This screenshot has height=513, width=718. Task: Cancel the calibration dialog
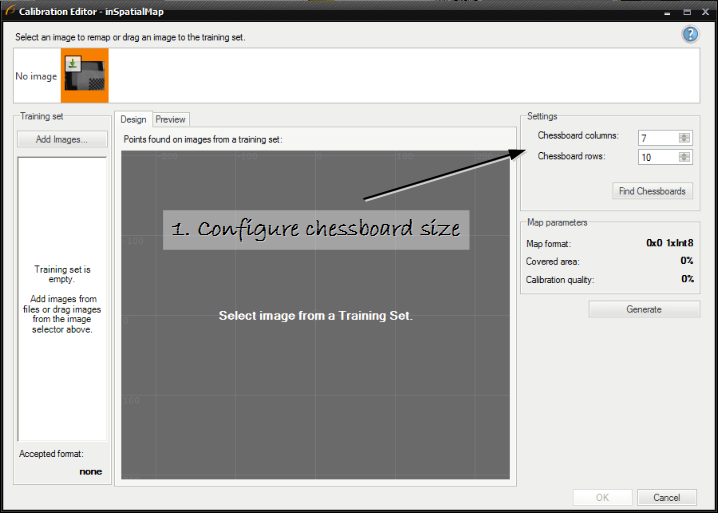(x=666, y=497)
